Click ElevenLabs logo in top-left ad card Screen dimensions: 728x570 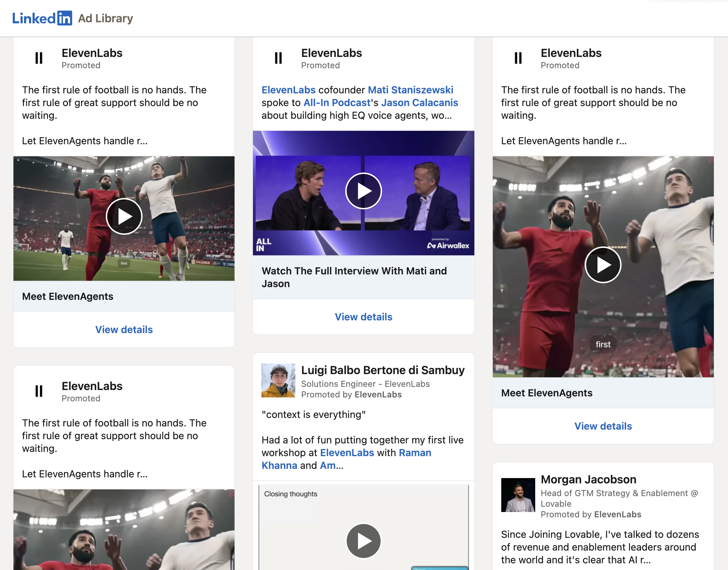pyautogui.click(x=39, y=58)
